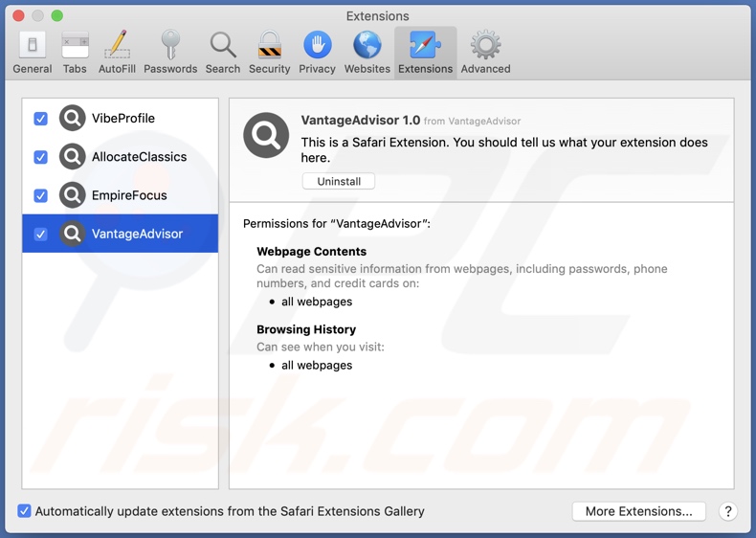Open the Passwords key icon

[x=170, y=45]
